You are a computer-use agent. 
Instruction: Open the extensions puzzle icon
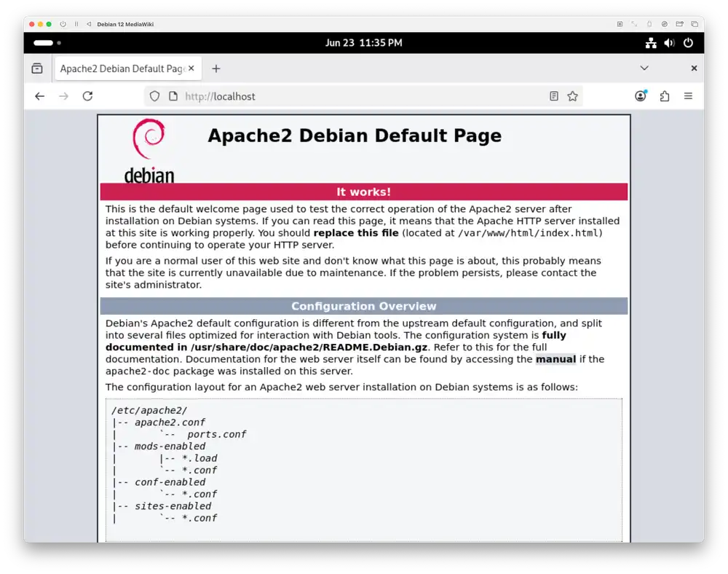(x=665, y=96)
